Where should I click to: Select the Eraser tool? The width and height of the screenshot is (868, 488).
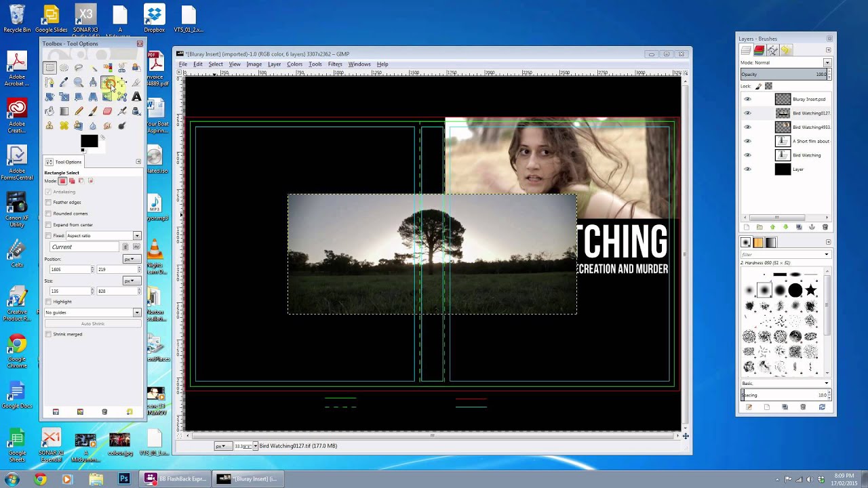107,111
